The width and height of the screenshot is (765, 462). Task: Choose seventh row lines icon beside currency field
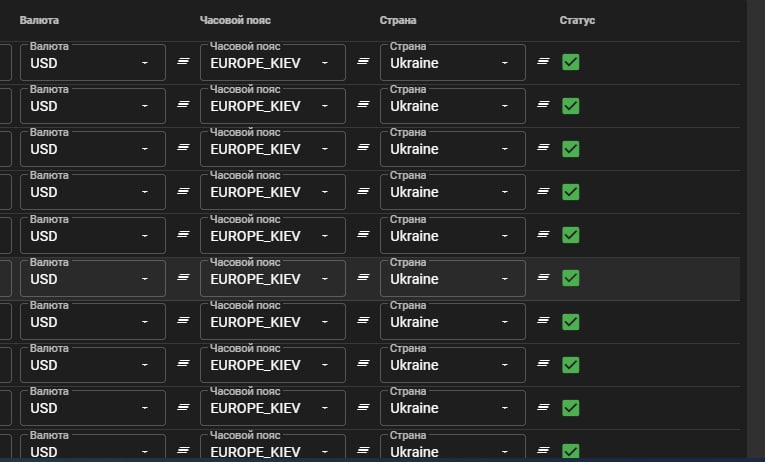[183, 321]
